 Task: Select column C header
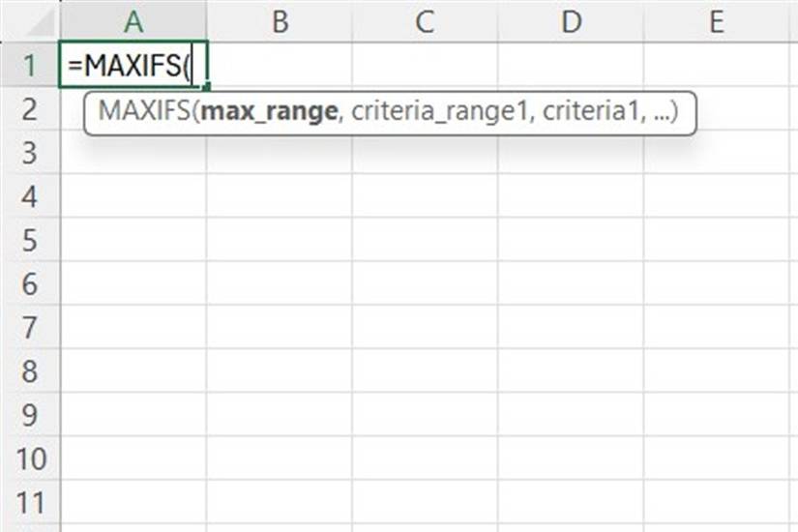click(425, 21)
